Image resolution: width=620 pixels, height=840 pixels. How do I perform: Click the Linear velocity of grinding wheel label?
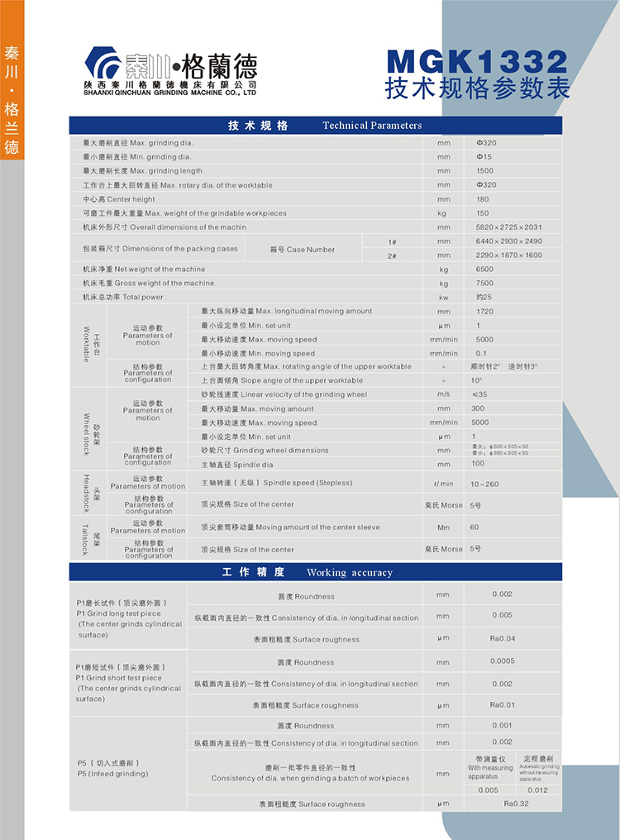pyautogui.click(x=284, y=395)
